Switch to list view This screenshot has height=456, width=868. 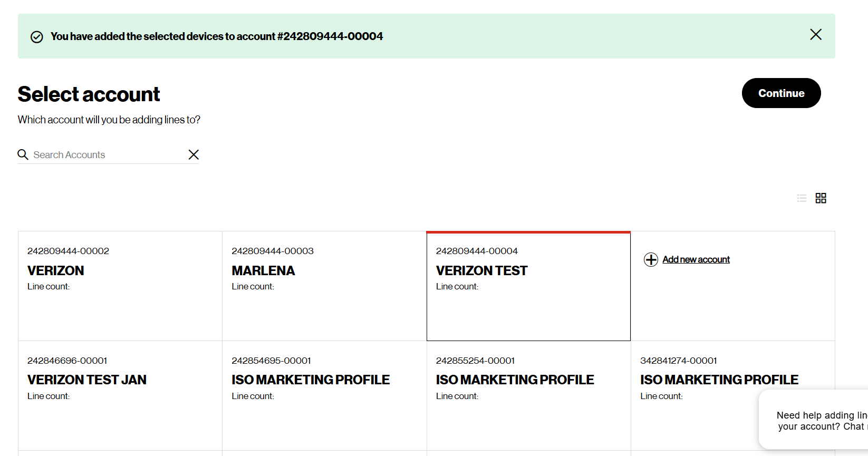click(x=802, y=198)
